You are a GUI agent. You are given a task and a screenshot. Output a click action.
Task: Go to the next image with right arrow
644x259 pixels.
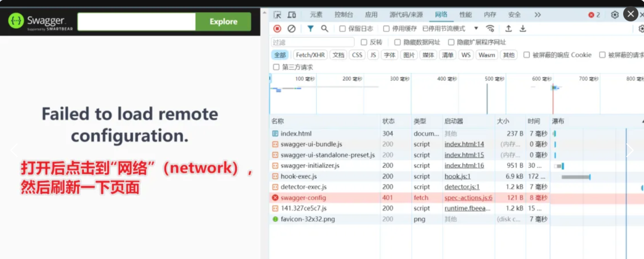click(x=630, y=150)
